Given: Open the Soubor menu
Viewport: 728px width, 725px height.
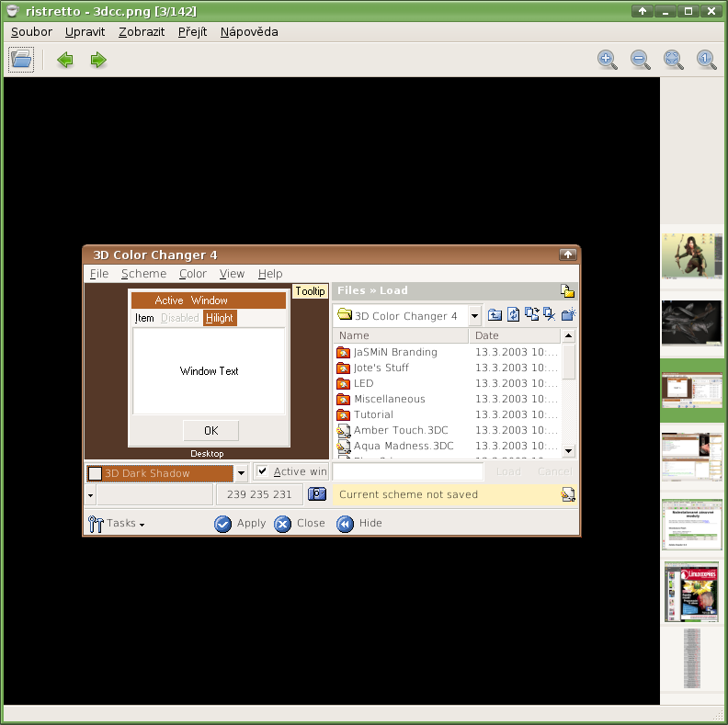Looking at the screenshot, I should coord(31,31).
